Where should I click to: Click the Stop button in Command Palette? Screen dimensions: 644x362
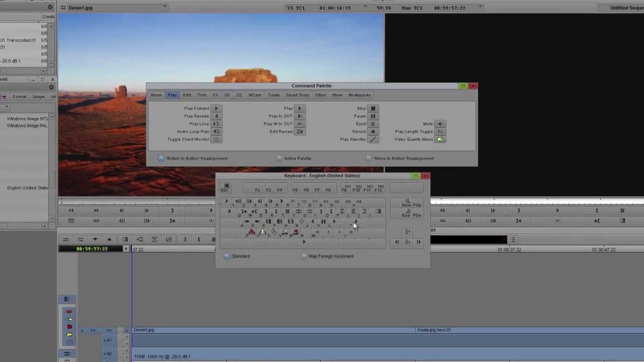click(373, 108)
